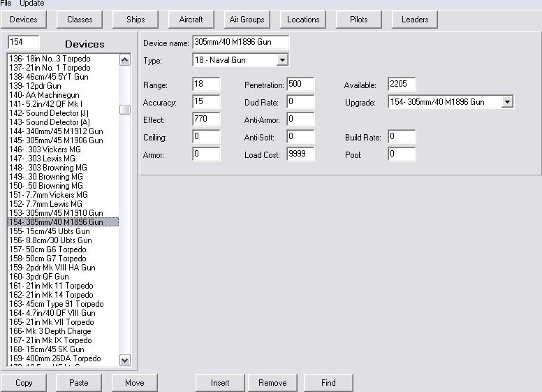This screenshot has width=542, height=392.
Task: Select '139- 12pdr Gun' in list
Action: (x=63, y=86)
